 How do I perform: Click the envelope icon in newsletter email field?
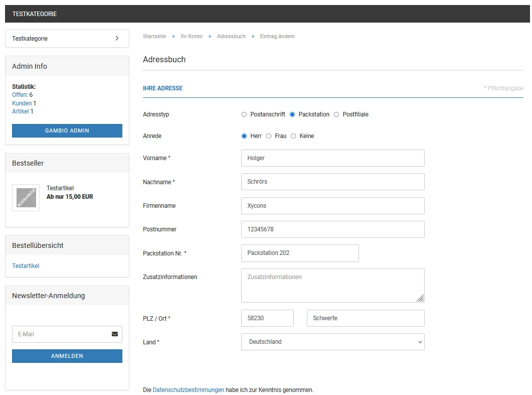tap(115, 334)
